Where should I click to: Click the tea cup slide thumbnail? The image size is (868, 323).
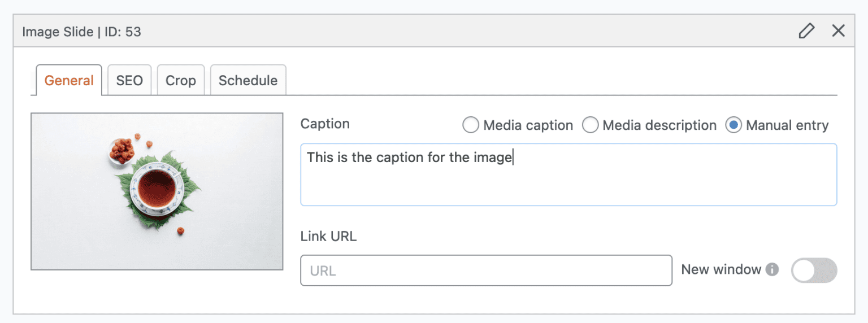157,191
